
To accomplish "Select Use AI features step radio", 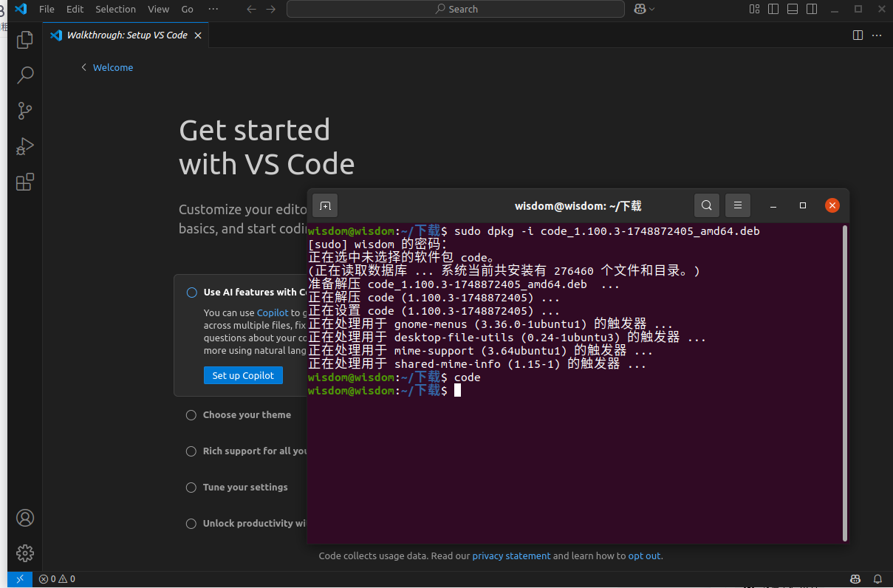I will click(x=192, y=292).
